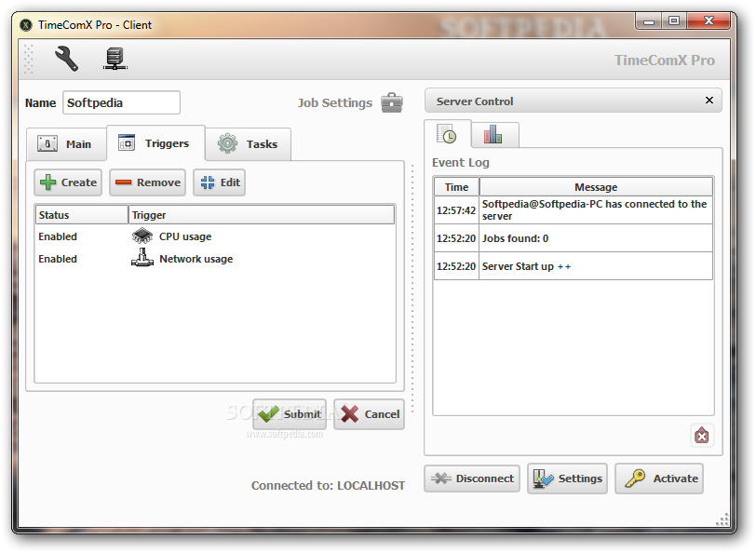The image size is (756, 553).
Task: Select the Triggers tab
Action: [x=155, y=143]
